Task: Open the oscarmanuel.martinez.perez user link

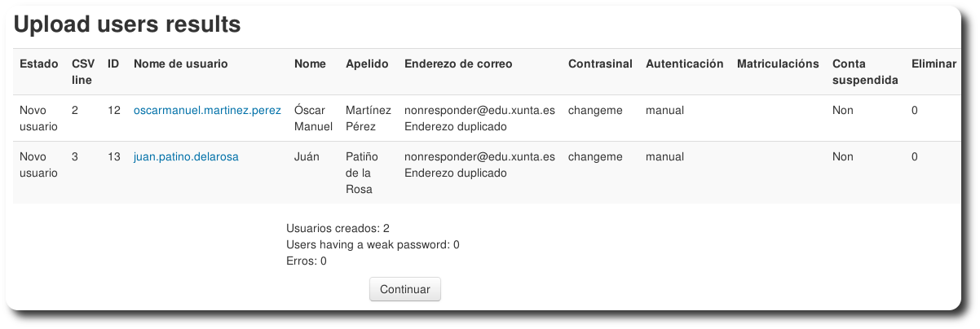Action: [207, 110]
